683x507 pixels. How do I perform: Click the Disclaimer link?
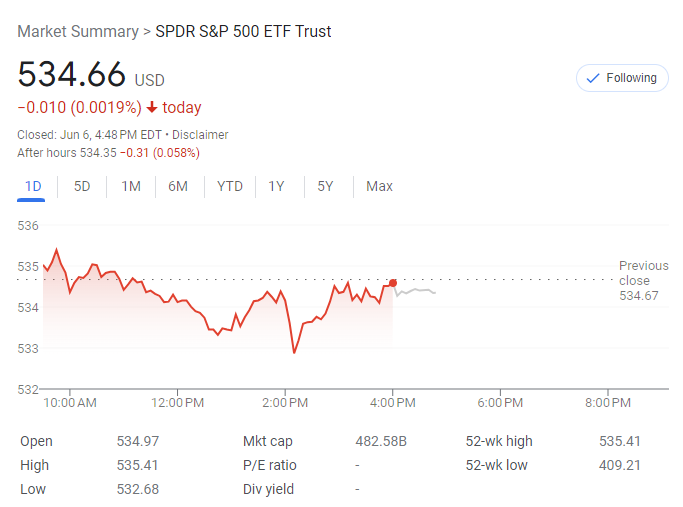200,135
